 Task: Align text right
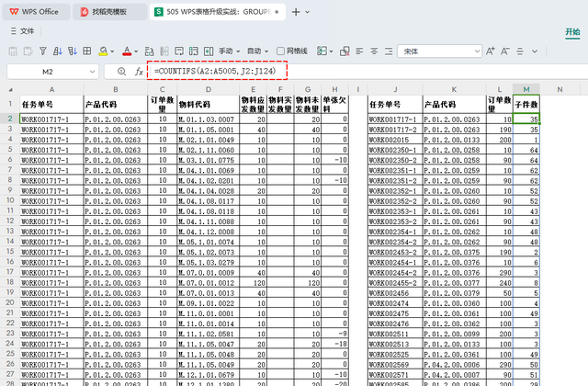click(x=389, y=51)
